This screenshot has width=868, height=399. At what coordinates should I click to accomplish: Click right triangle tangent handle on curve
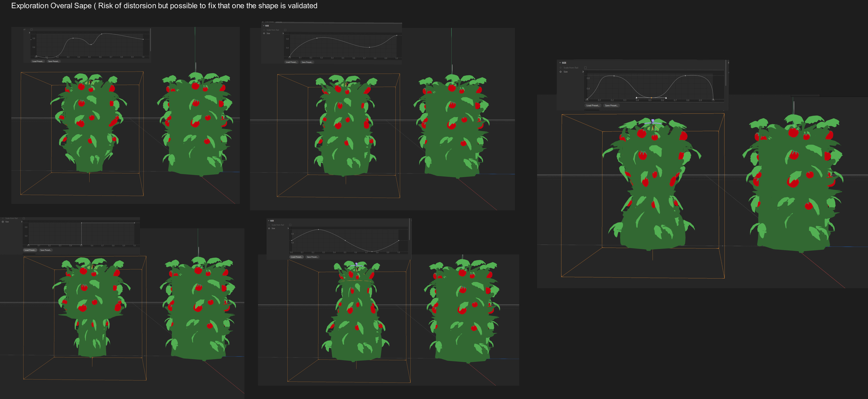[x=666, y=98]
